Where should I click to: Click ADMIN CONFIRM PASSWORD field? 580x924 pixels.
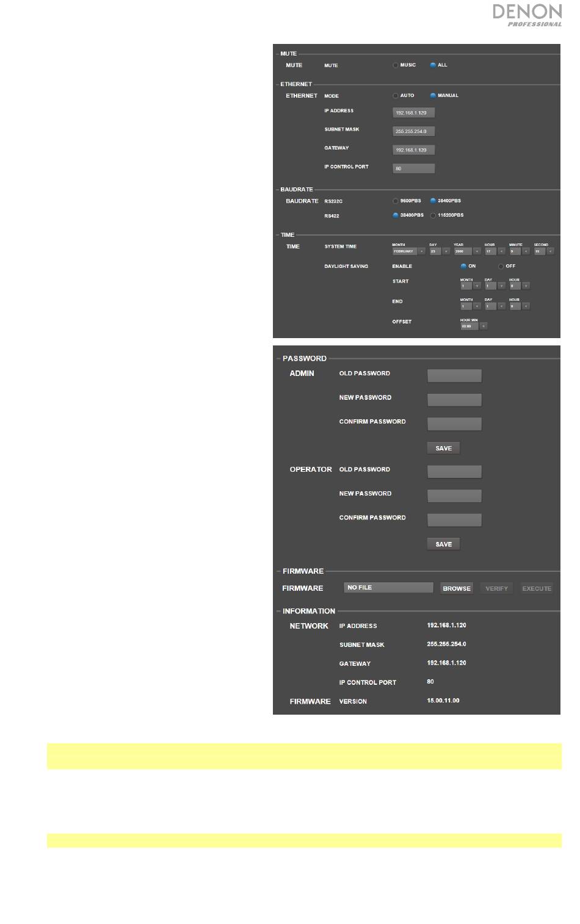click(454, 424)
